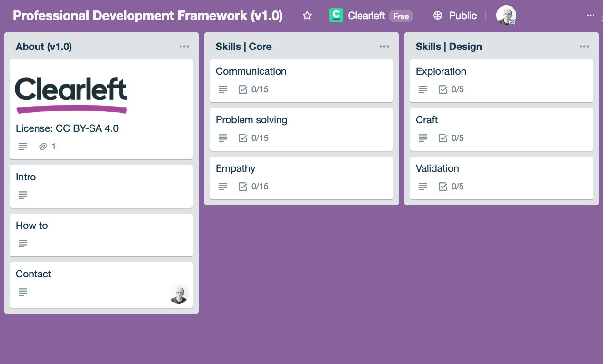
Task: Open About (v1.0) list actions menu
Action: [x=184, y=47]
